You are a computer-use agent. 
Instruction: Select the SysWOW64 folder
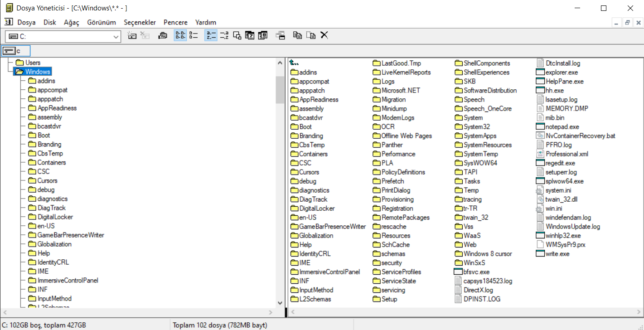(476, 163)
